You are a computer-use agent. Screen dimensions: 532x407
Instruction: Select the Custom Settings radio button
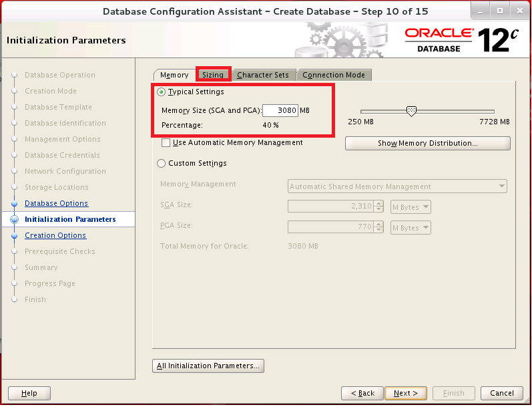[162, 163]
